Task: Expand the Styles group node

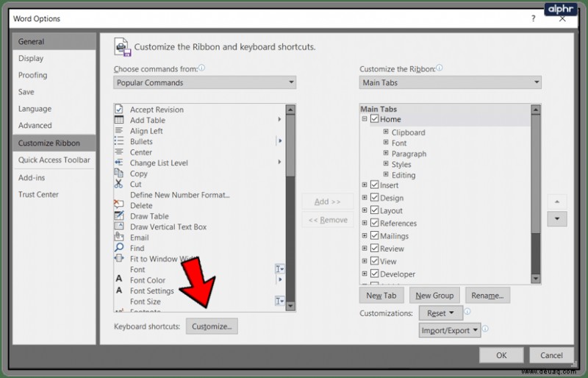Action: [x=385, y=164]
